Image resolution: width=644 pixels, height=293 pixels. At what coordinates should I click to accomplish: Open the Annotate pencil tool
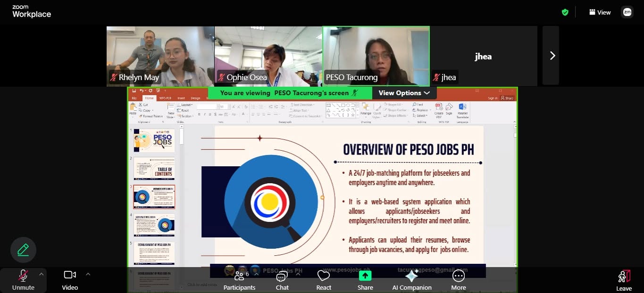23,250
